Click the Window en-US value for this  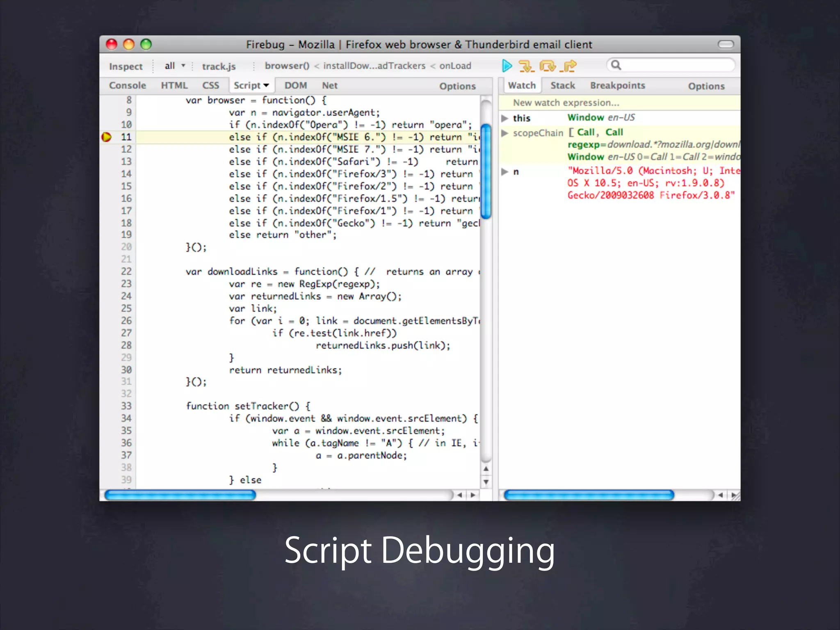(601, 118)
